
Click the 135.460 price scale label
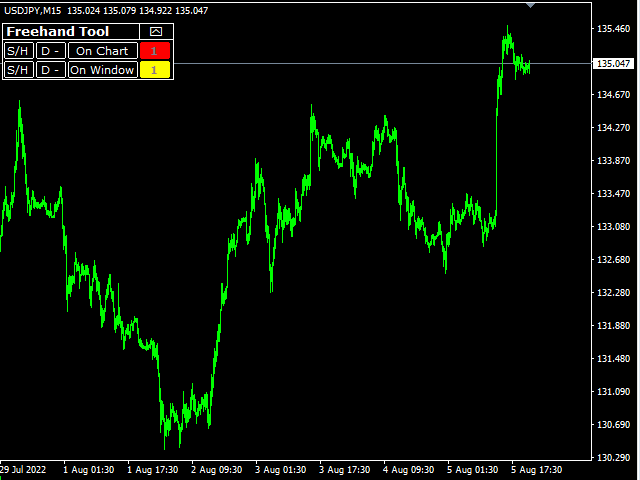pos(613,29)
